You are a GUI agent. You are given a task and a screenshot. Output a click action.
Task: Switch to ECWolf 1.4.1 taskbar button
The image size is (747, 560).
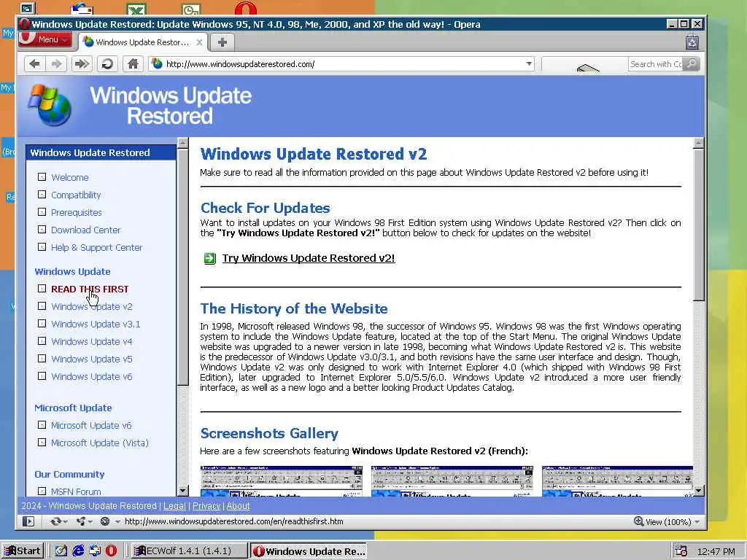pos(189,551)
